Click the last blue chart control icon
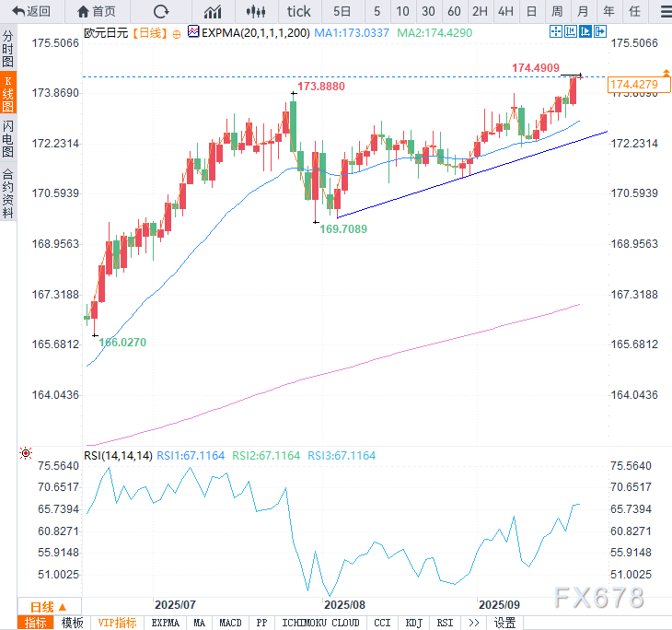 click(600, 31)
